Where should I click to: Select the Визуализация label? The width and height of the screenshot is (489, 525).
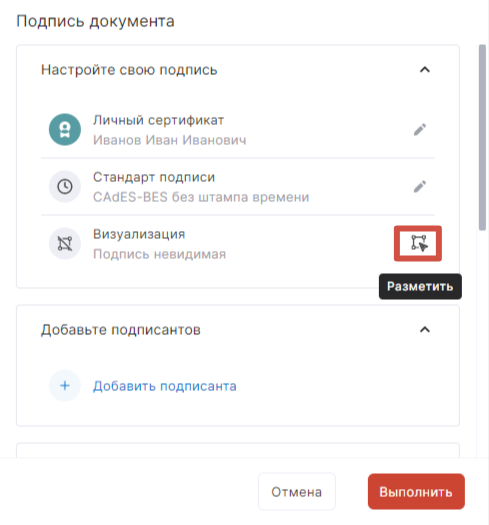point(139,234)
